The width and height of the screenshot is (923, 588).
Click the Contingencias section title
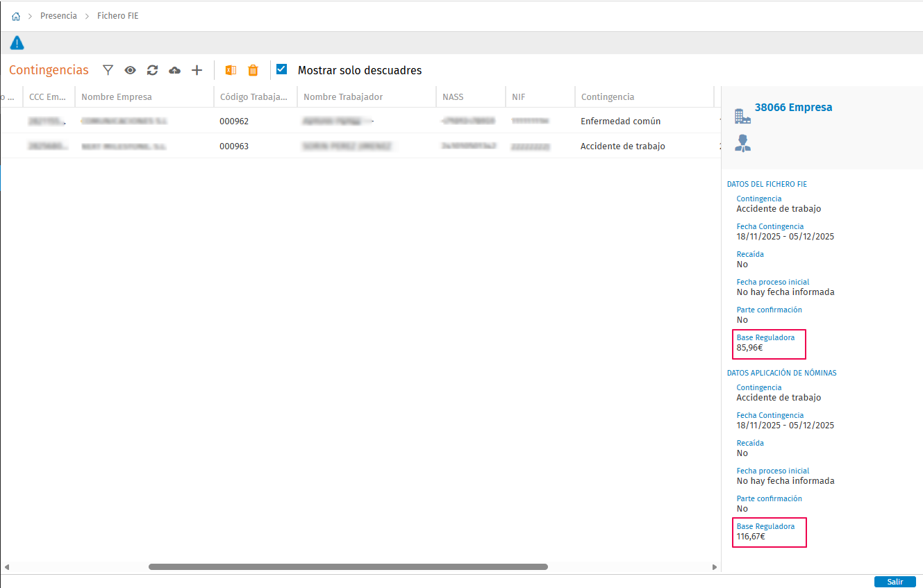click(49, 70)
